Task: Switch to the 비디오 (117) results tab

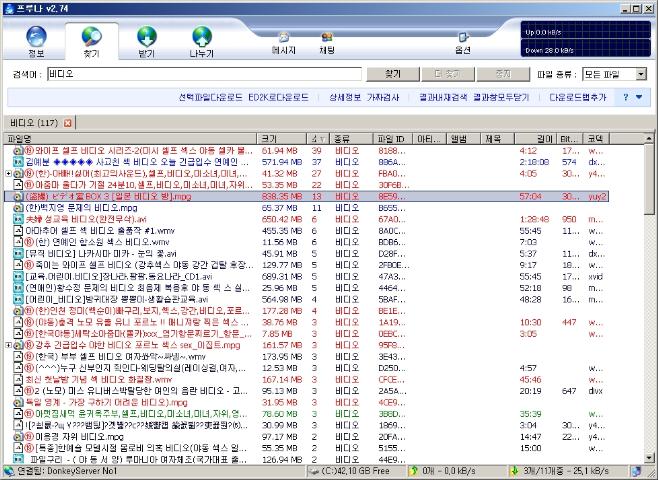Action: click(x=32, y=123)
